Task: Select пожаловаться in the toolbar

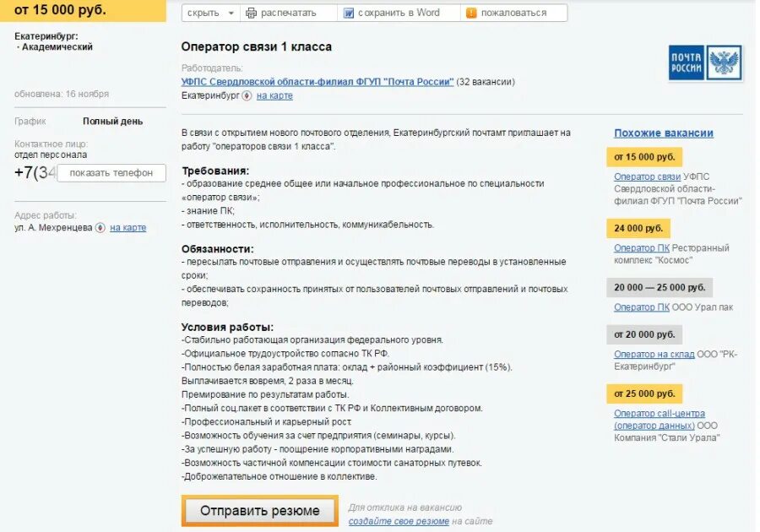Action: [x=513, y=13]
